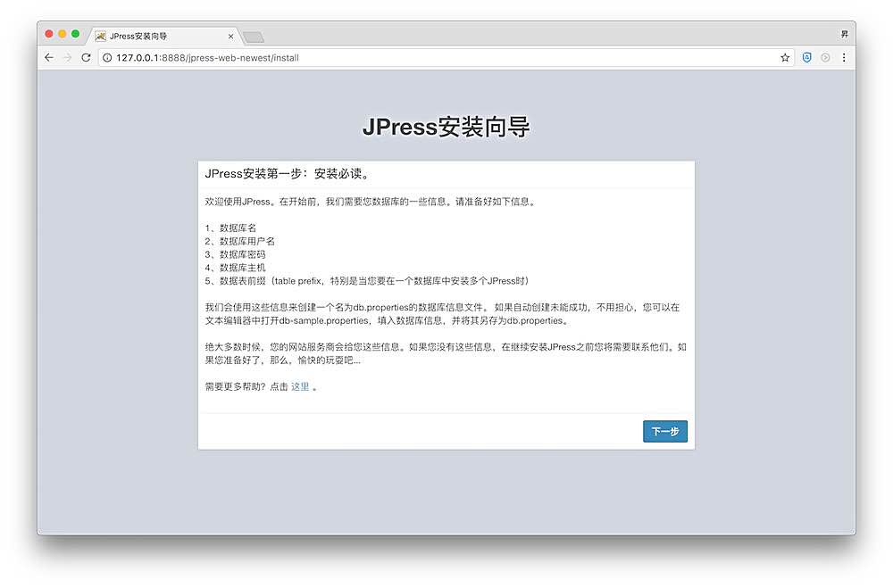Click the gray circular extension icon
This screenshot has height=588, width=893.
(825, 58)
